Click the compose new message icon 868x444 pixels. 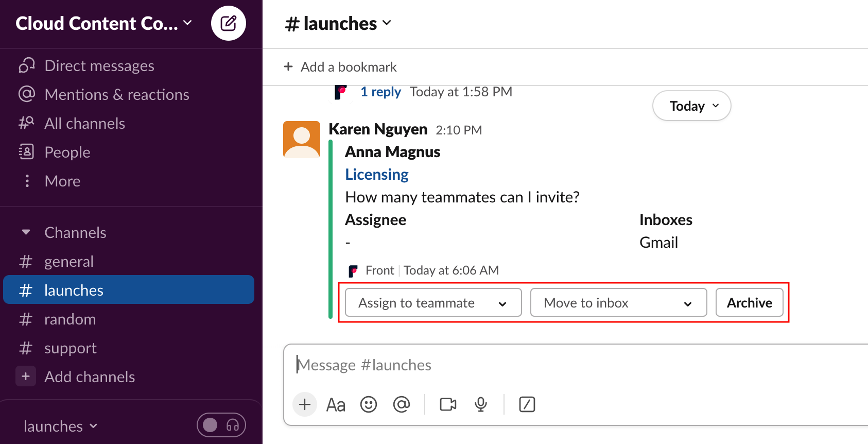click(229, 23)
